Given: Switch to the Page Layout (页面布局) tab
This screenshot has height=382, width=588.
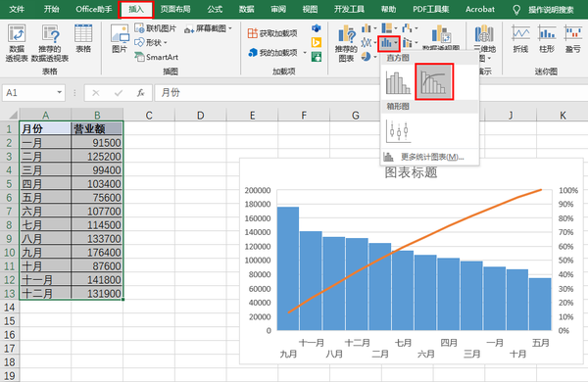Looking at the screenshot, I should (x=175, y=9).
